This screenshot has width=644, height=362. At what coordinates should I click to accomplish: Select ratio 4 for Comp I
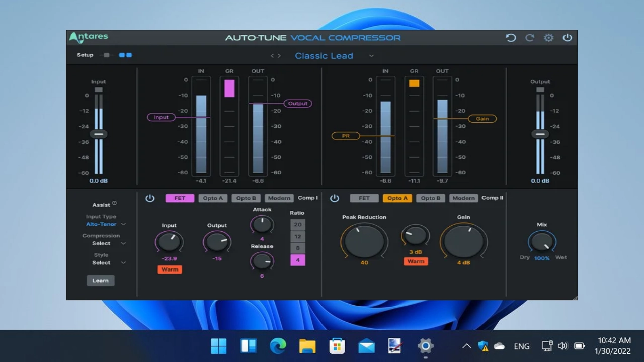(x=298, y=260)
